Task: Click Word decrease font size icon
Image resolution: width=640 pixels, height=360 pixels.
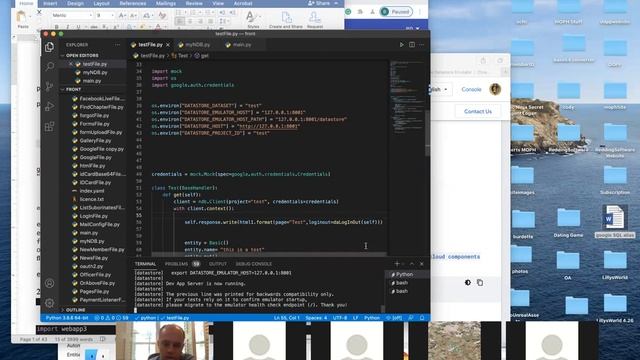Action: 133,16
